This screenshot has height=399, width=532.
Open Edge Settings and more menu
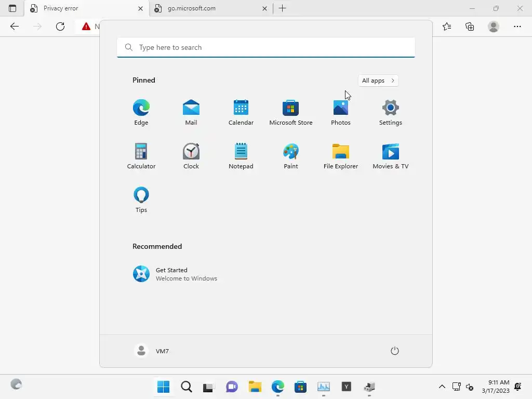[x=517, y=26]
